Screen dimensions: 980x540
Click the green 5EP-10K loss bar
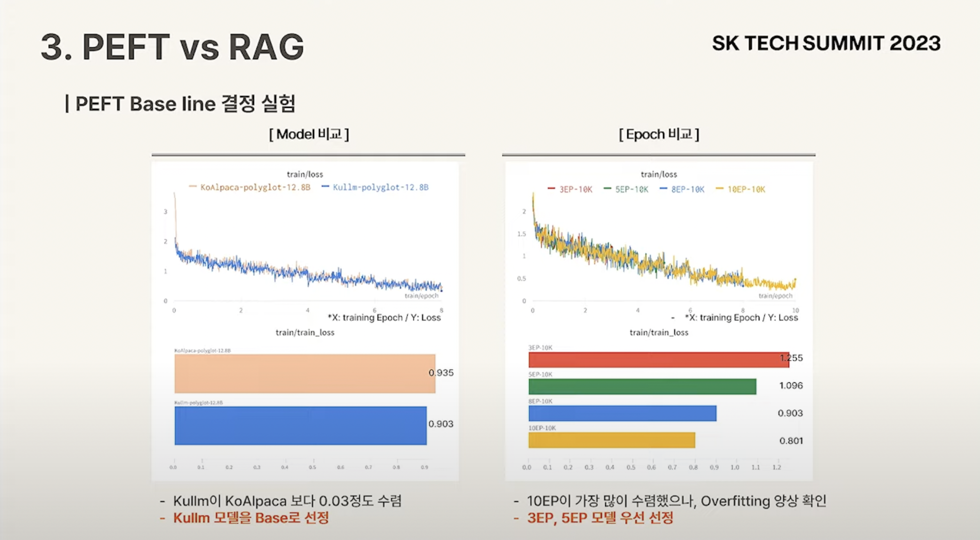pyautogui.click(x=642, y=387)
